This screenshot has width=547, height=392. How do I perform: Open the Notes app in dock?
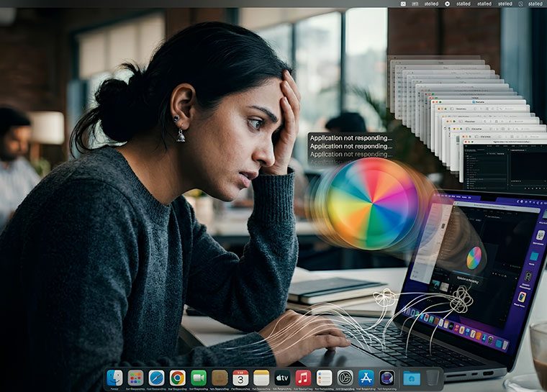[x=261, y=378]
